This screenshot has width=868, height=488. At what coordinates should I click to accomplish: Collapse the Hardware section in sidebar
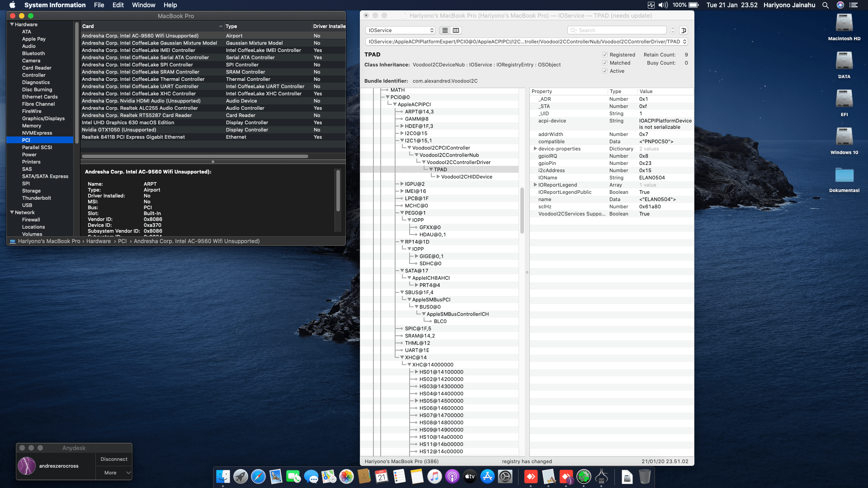pyautogui.click(x=12, y=24)
